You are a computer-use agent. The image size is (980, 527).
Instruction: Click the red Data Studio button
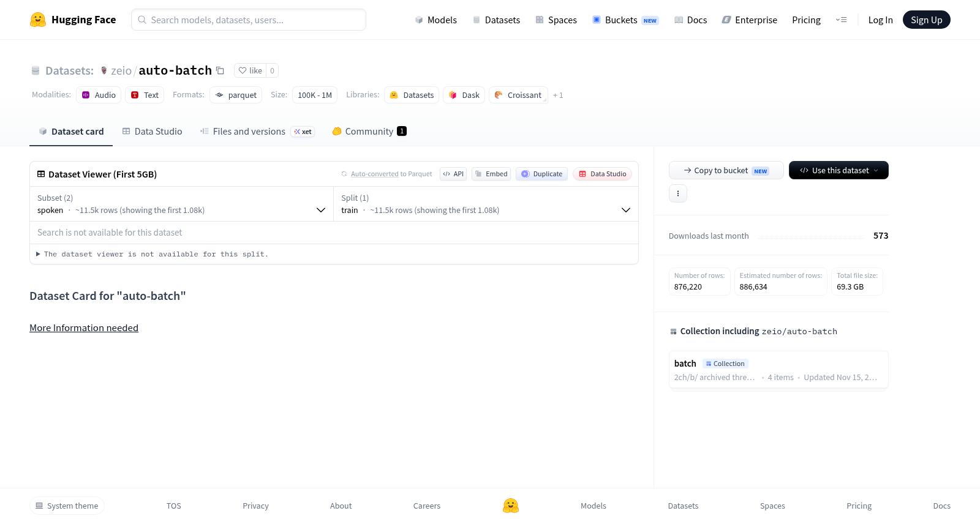[x=603, y=174]
